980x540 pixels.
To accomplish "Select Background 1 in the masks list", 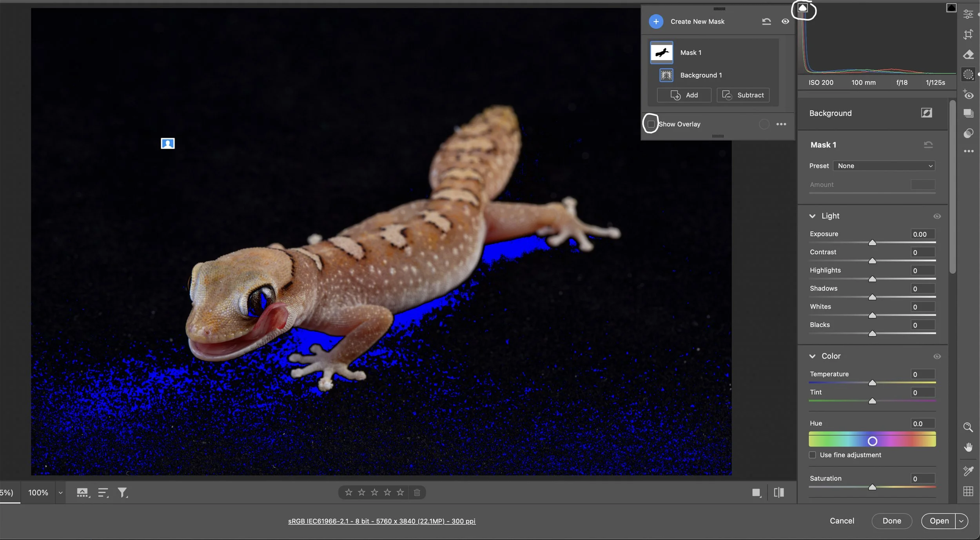I will [701, 75].
